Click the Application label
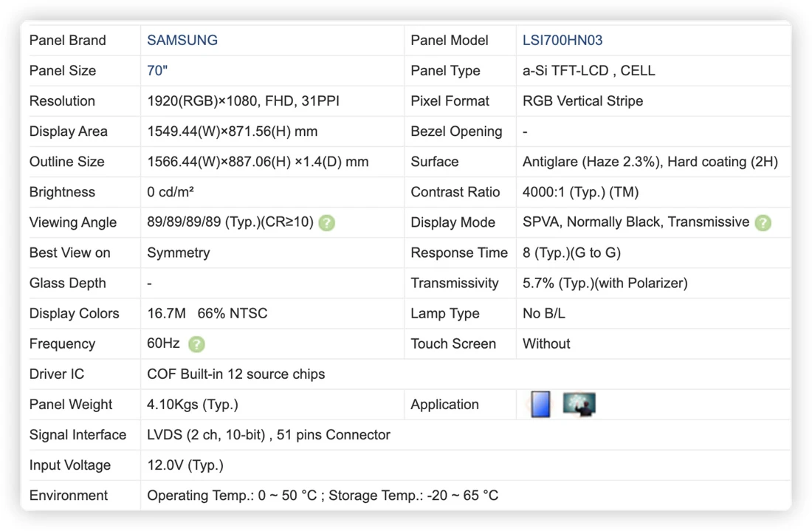 [445, 405]
